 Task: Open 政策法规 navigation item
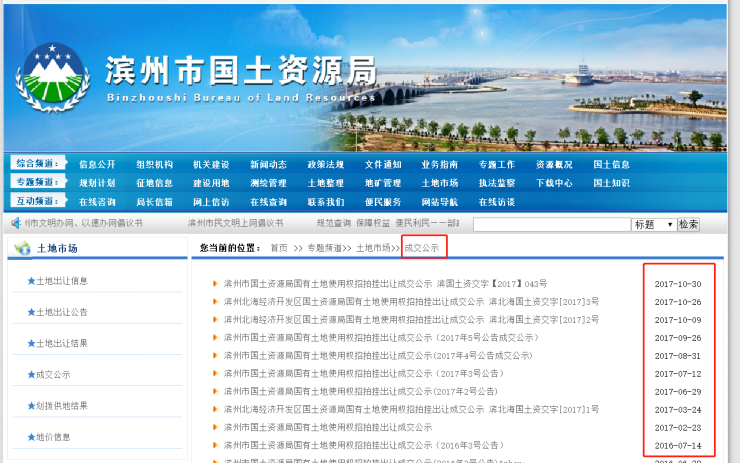pyautogui.click(x=326, y=164)
